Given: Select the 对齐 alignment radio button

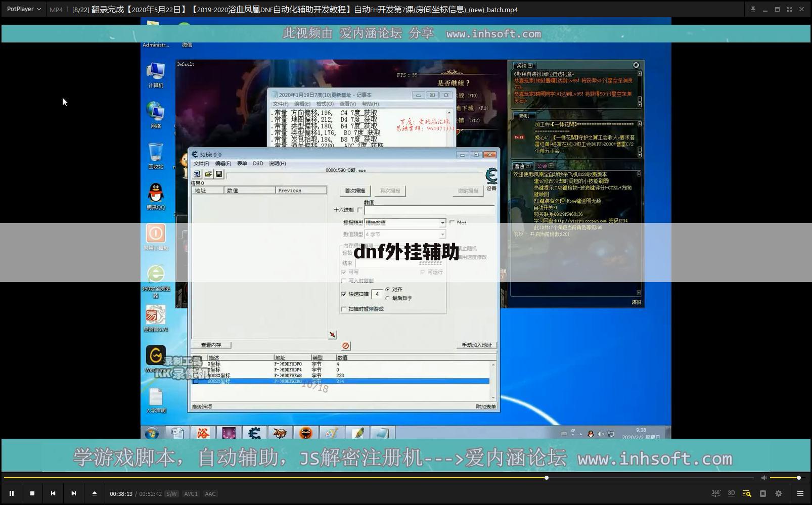Looking at the screenshot, I should pos(388,290).
